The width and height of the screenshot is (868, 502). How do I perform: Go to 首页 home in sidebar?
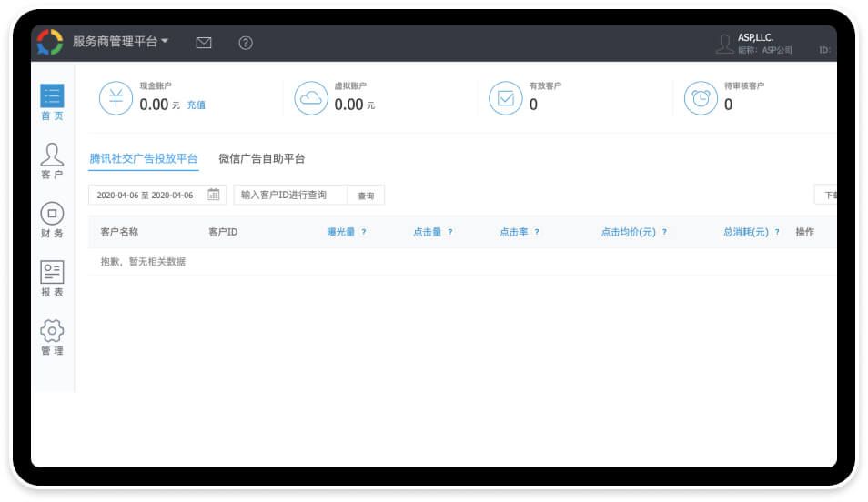(x=52, y=102)
